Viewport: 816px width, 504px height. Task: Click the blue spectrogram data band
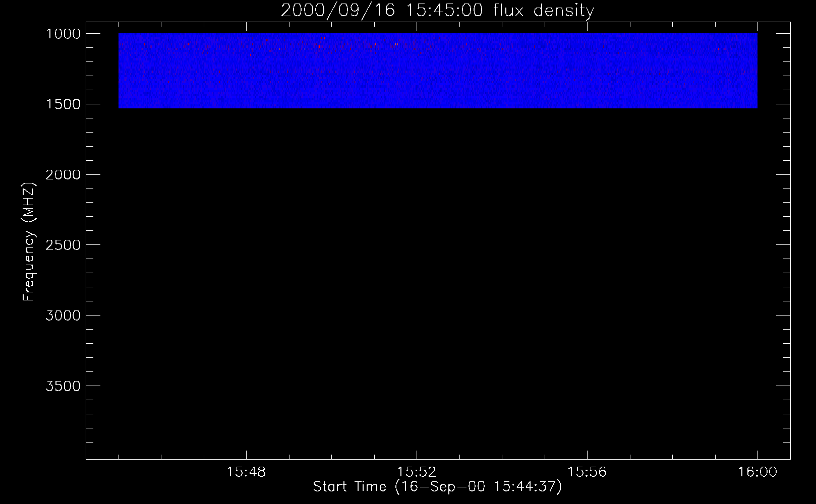(438, 71)
